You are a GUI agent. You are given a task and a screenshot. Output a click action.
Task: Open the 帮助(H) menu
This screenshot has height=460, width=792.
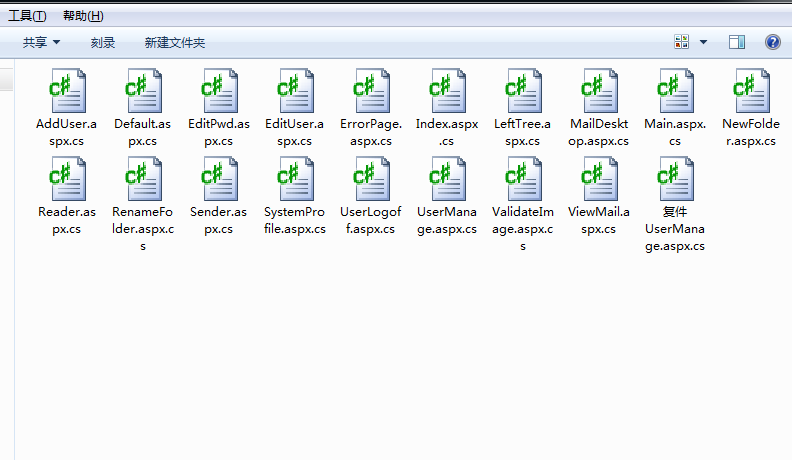click(x=83, y=16)
